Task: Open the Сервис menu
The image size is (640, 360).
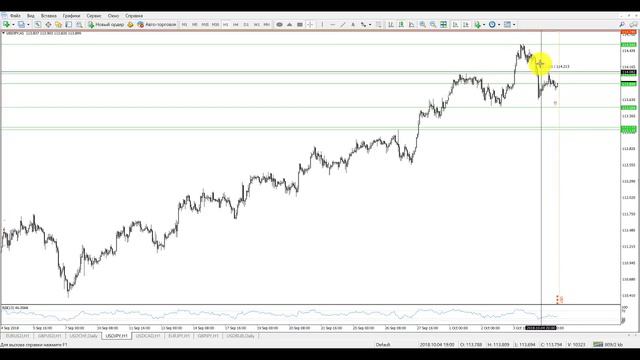Action: pos(94,16)
